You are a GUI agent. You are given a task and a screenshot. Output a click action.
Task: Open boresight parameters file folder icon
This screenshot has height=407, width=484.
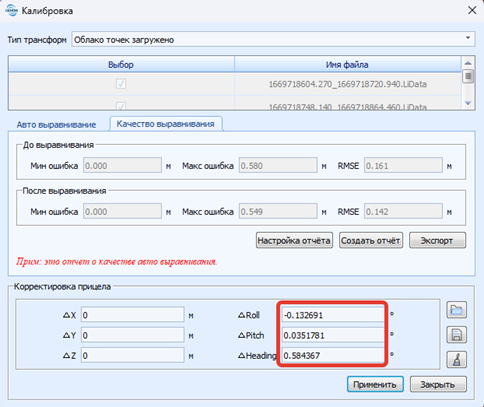click(x=456, y=310)
